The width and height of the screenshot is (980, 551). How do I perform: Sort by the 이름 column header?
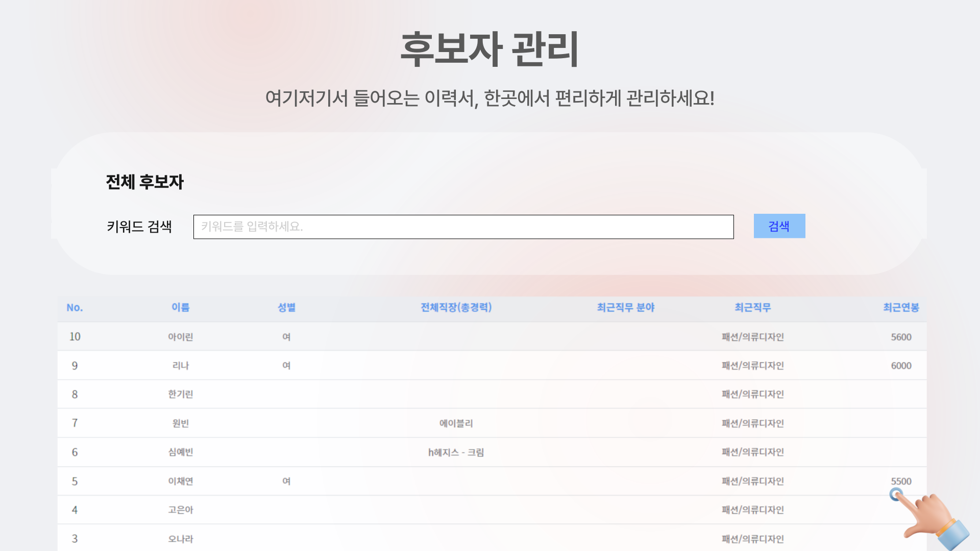click(x=180, y=308)
